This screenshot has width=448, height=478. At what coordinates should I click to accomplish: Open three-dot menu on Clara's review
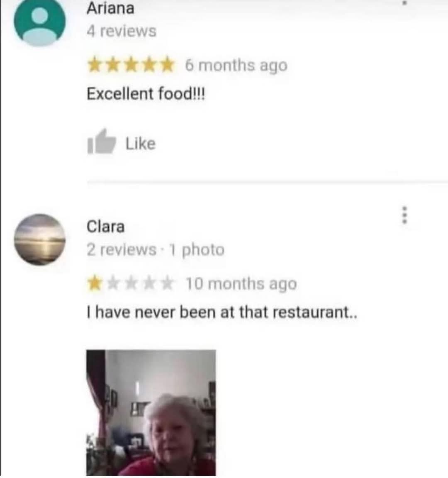tap(404, 215)
